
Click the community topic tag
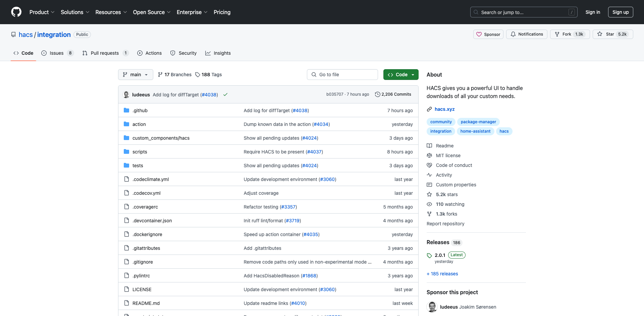[441, 122]
